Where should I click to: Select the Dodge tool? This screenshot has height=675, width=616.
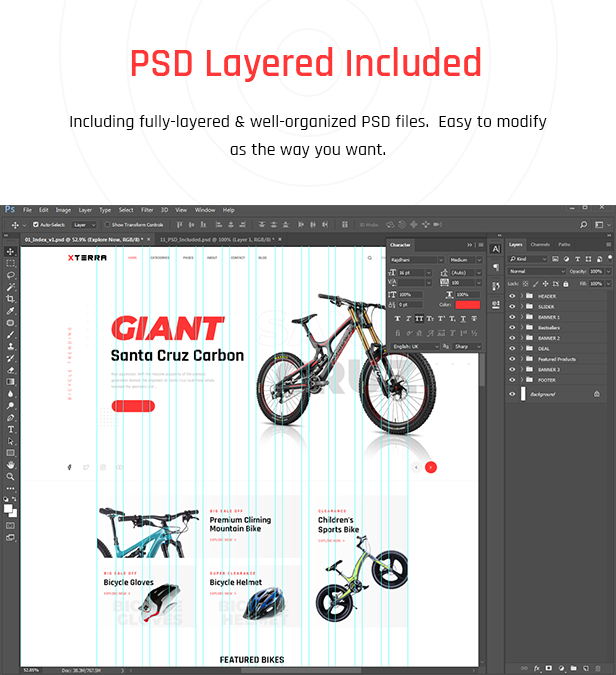[10, 406]
